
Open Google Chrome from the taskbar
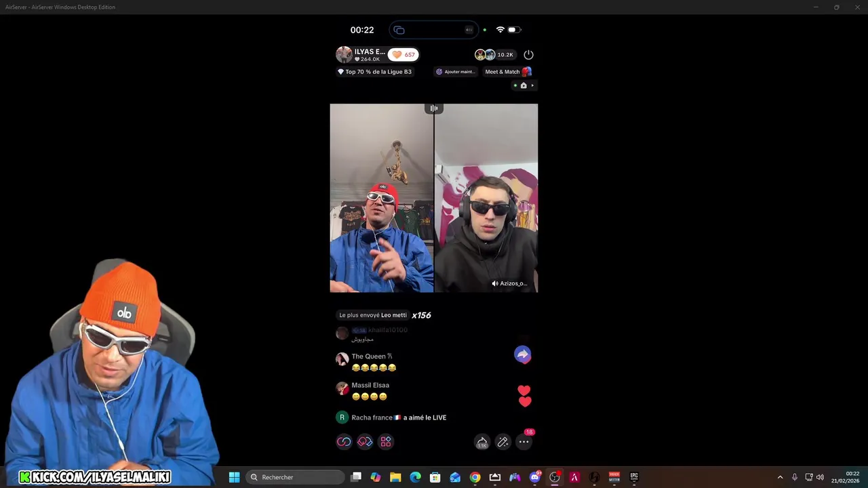(x=475, y=477)
